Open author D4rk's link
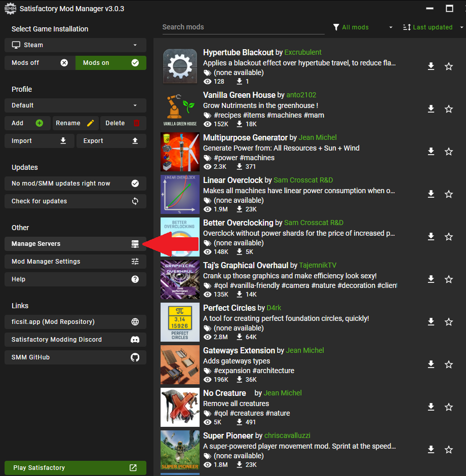 (274, 308)
